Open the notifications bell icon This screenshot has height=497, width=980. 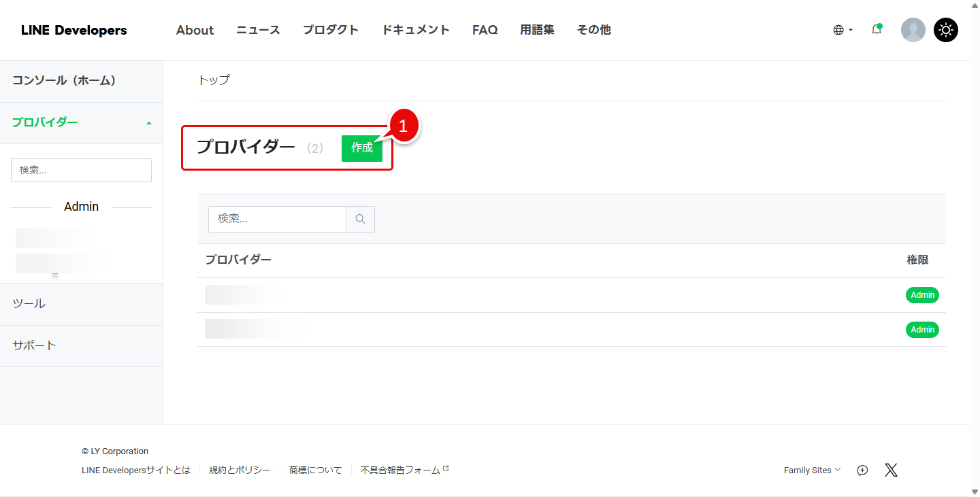click(877, 30)
